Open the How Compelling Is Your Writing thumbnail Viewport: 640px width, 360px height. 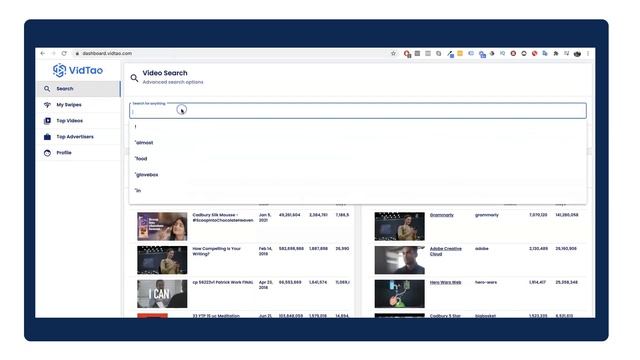tap(162, 260)
